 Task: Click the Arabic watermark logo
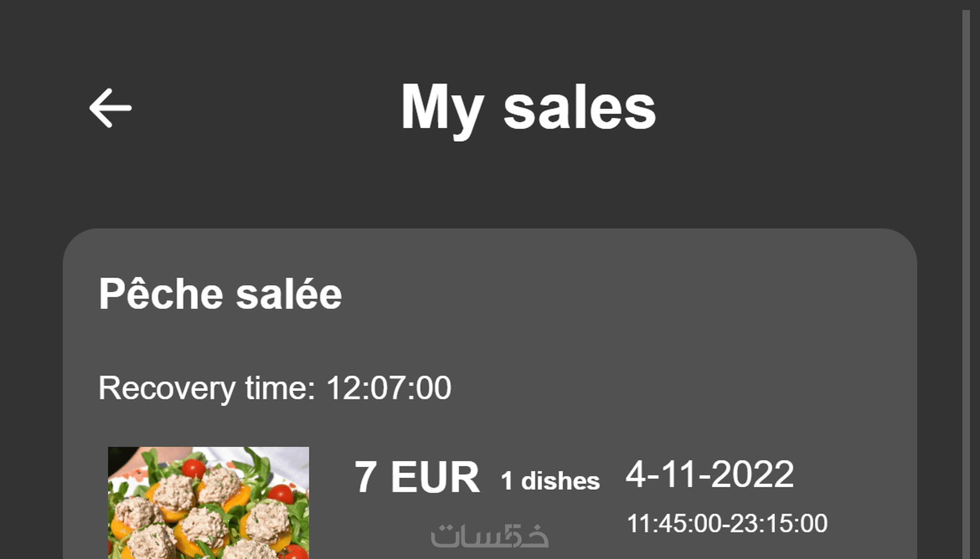pos(489,536)
